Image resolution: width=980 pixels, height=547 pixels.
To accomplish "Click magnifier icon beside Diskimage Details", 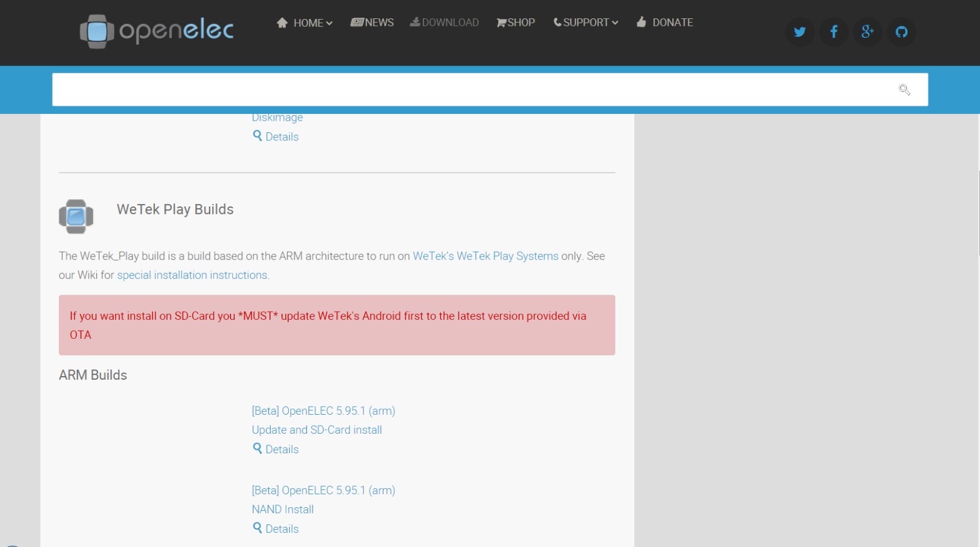I will [x=257, y=135].
